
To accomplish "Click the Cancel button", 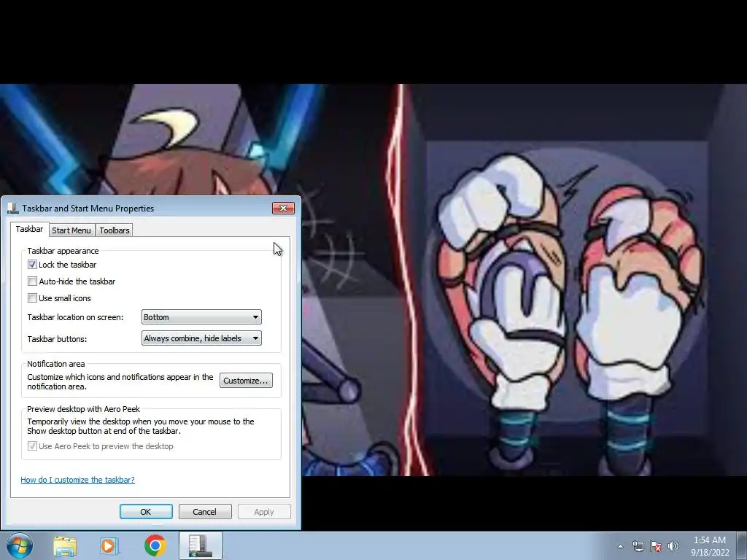I will click(x=205, y=512).
